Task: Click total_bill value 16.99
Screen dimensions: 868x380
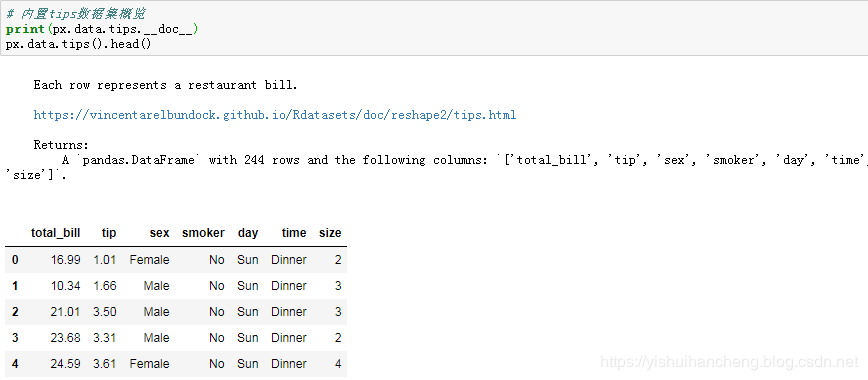Action: click(x=65, y=260)
